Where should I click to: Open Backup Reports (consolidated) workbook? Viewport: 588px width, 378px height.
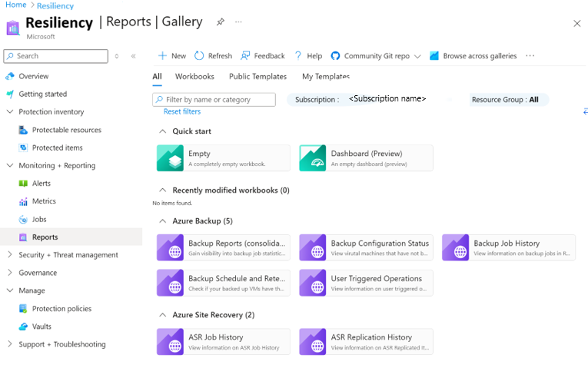(224, 247)
